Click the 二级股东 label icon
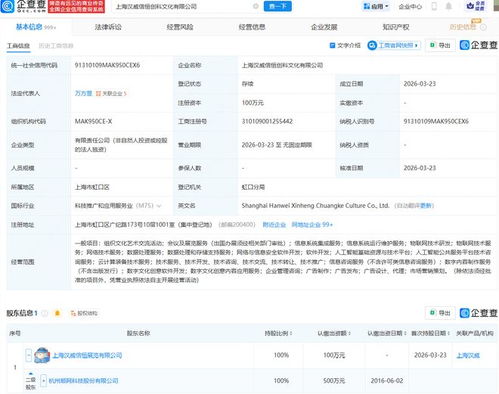 click(31, 382)
